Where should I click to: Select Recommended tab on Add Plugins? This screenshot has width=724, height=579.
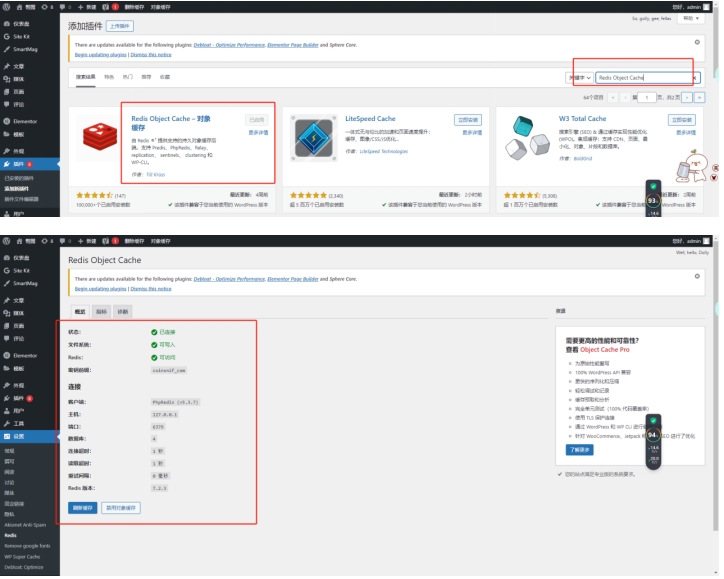click(146, 77)
